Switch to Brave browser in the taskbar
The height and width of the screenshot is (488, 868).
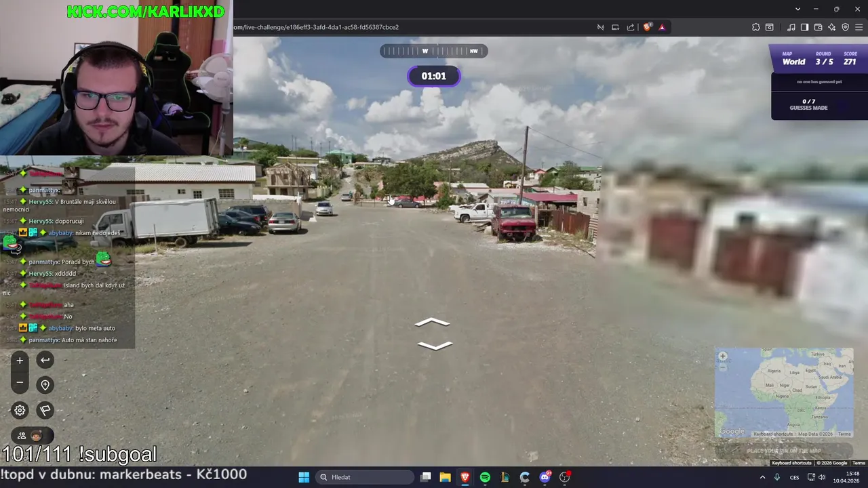[465, 477]
